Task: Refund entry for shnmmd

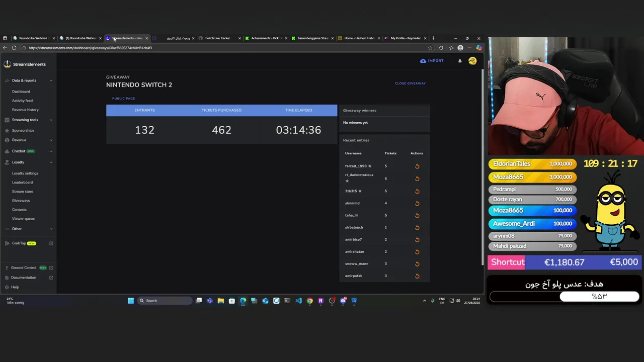Action: [x=417, y=203]
